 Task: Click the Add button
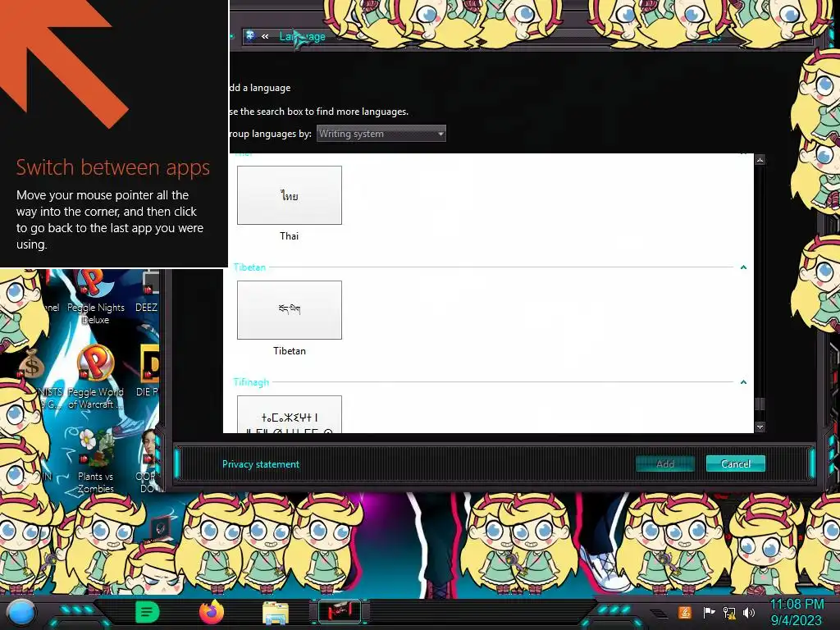(x=664, y=464)
